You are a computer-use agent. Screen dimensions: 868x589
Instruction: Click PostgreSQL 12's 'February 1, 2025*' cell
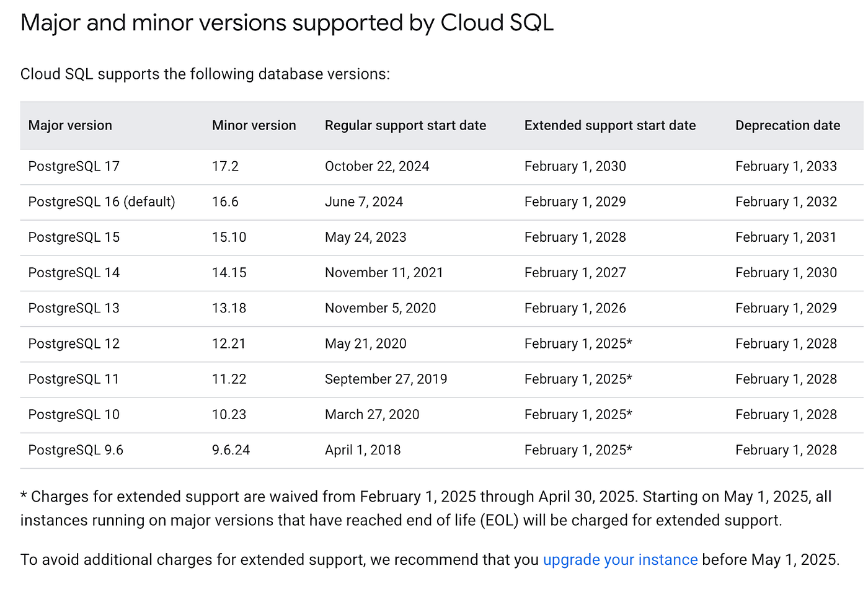click(578, 343)
